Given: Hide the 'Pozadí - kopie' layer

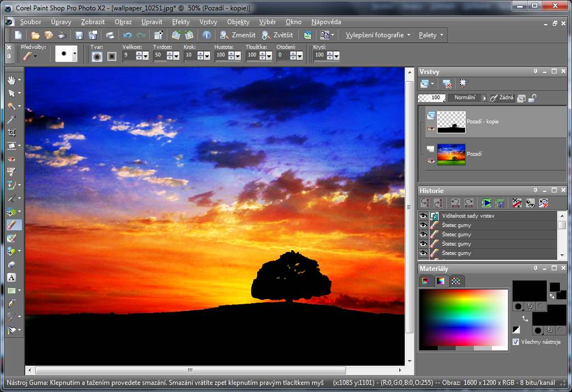Looking at the screenshot, I should [x=431, y=128].
